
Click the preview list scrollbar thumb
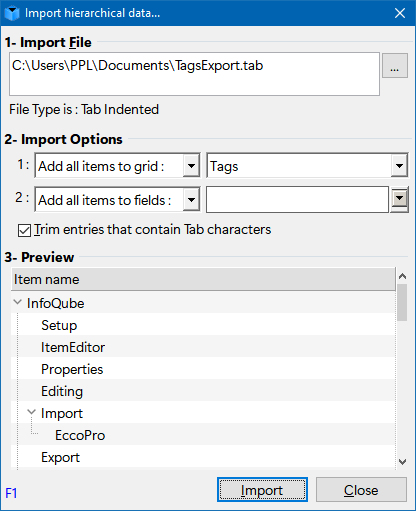(402, 302)
